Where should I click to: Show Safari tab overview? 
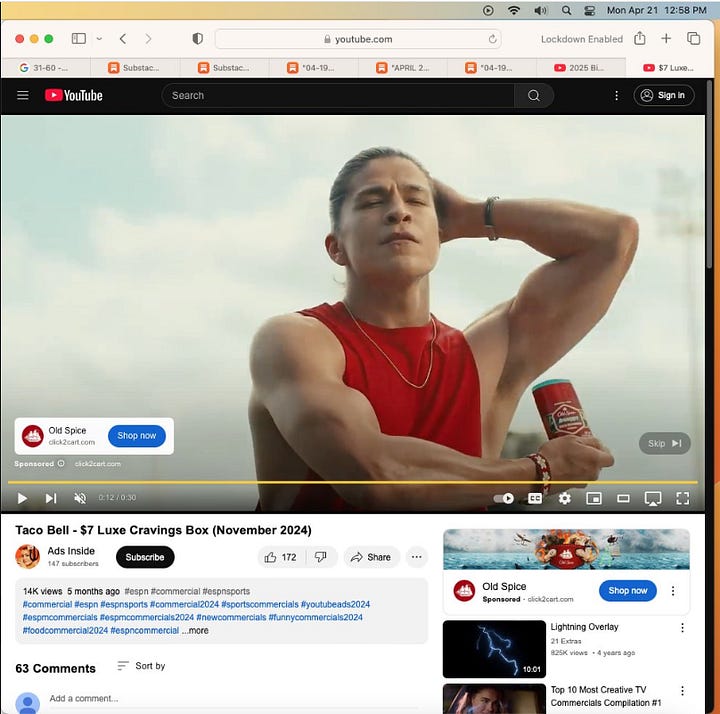tap(693, 39)
